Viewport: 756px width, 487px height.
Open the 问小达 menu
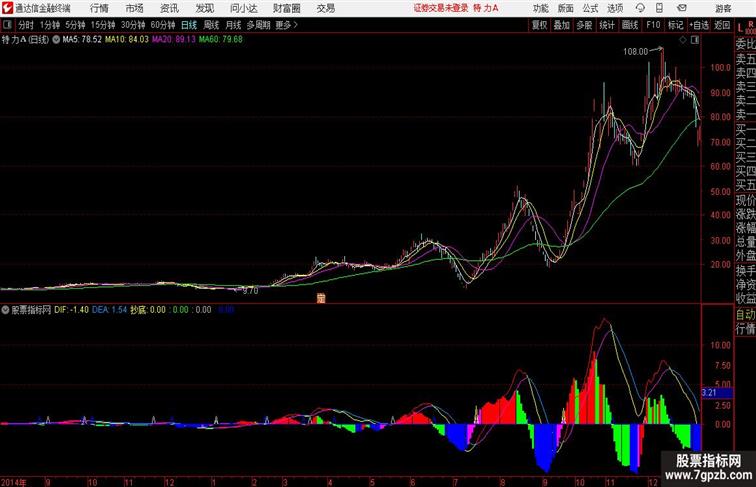243,8
